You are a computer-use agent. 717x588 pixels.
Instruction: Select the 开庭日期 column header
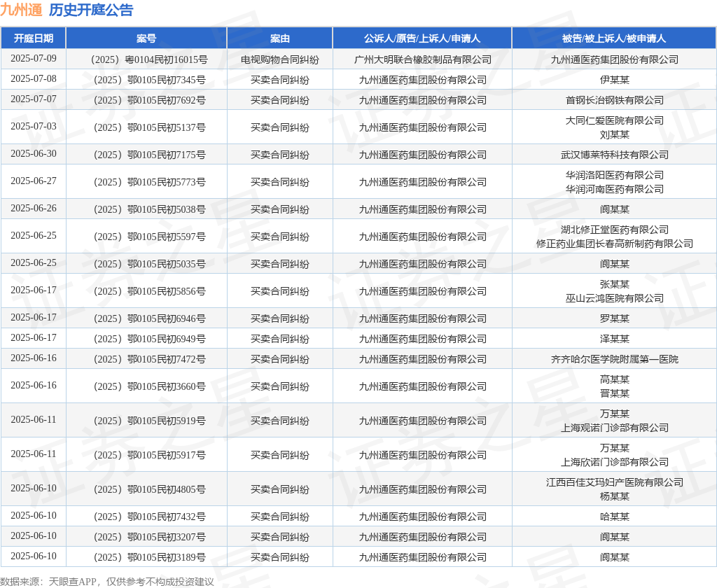point(34,38)
